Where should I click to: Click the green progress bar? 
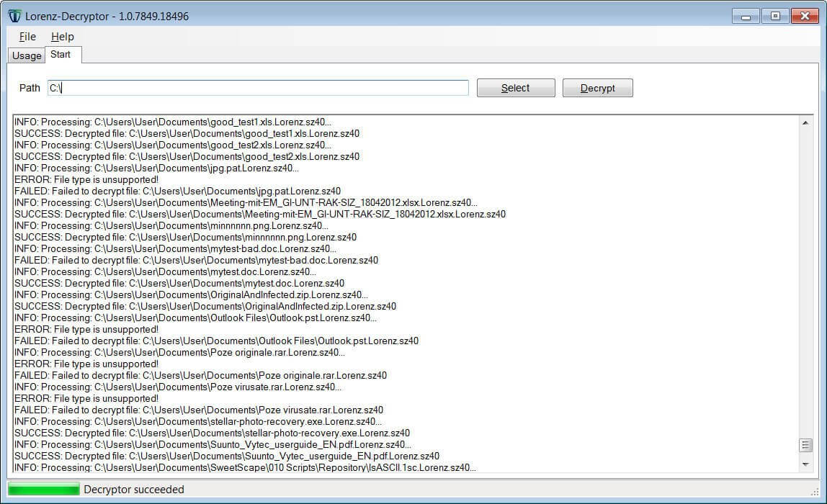point(44,489)
